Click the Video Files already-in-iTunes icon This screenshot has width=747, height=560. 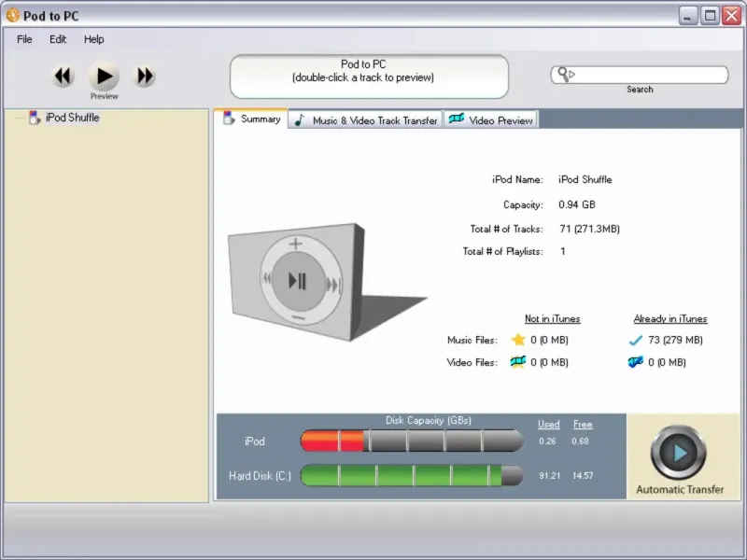point(637,362)
